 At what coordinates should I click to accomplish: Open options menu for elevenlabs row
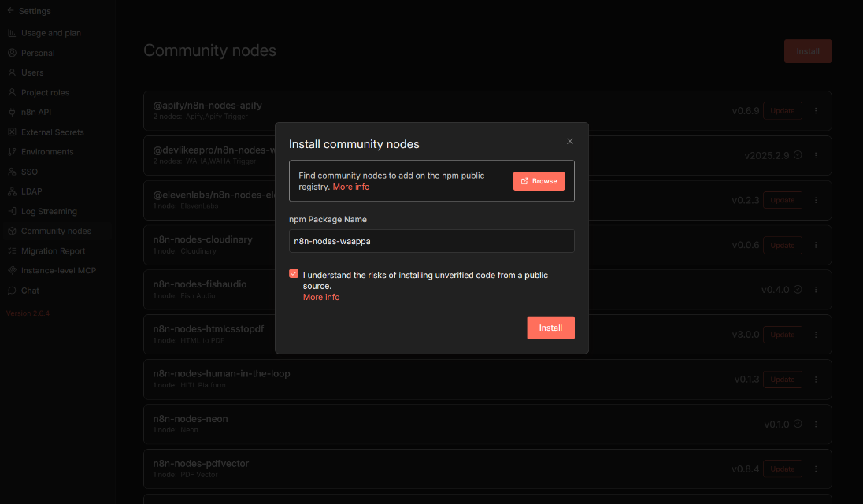pos(816,200)
